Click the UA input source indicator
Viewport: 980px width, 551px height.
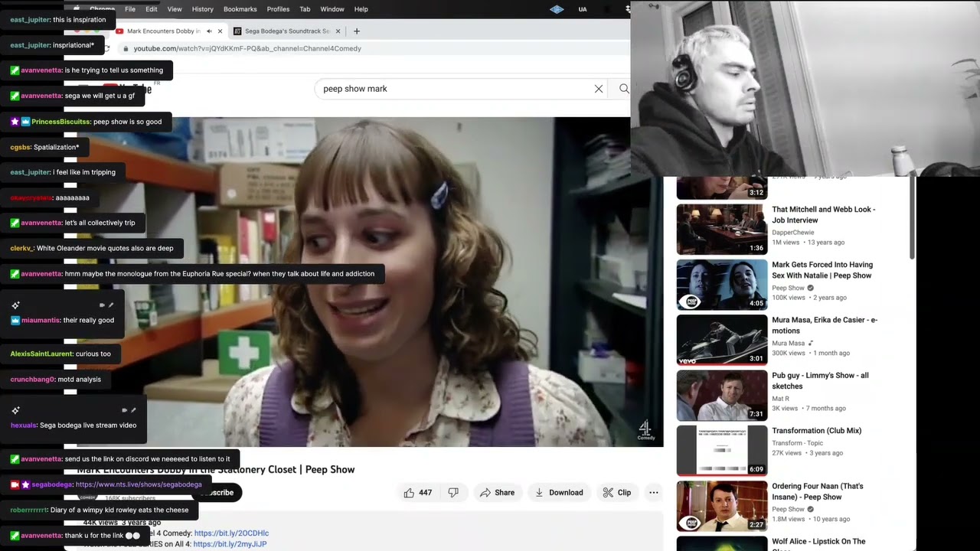(583, 9)
